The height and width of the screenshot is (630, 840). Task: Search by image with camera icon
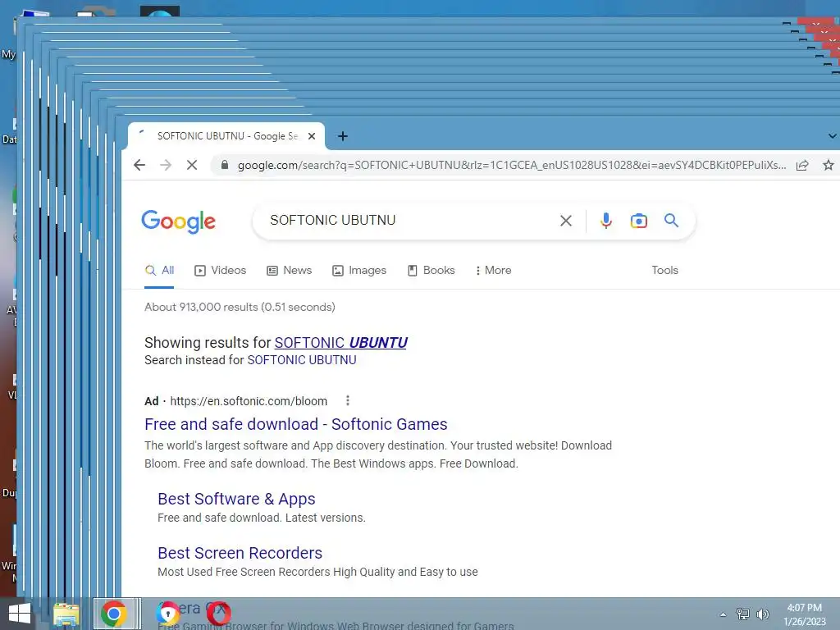(x=638, y=221)
